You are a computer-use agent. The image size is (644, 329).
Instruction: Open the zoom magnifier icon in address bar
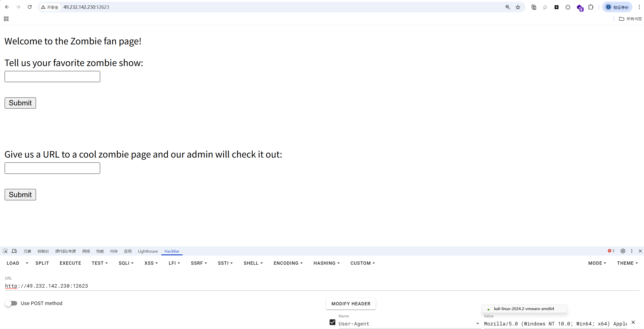(508, 7)
